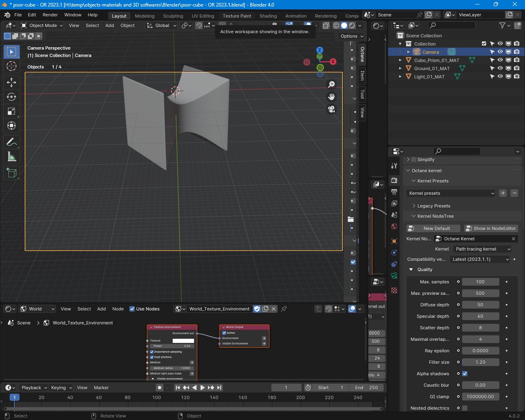Uncheck the Alpha shadows option
Image resolution: width=525 pixels, height=420 pixels.
tap(465, 374)
